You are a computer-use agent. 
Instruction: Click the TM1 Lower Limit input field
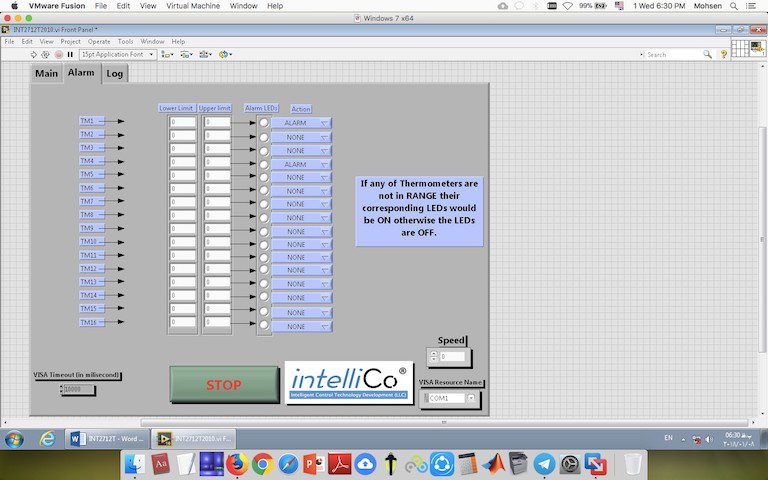coord(182,122)
